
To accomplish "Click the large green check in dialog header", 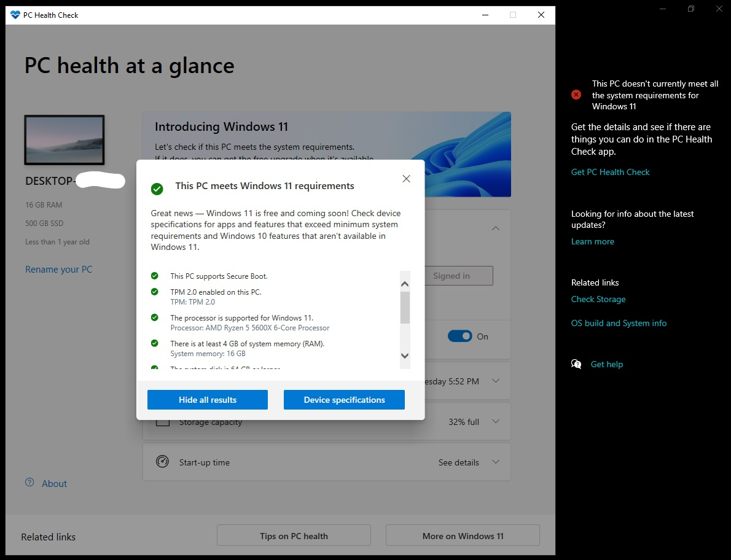I will coord(157,189).
